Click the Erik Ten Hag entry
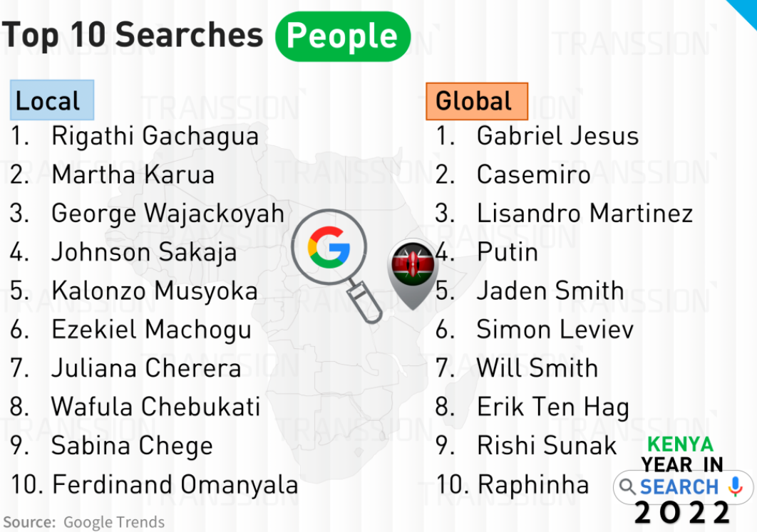The width and height of the screenshot is (757, 532). (552, 407)
